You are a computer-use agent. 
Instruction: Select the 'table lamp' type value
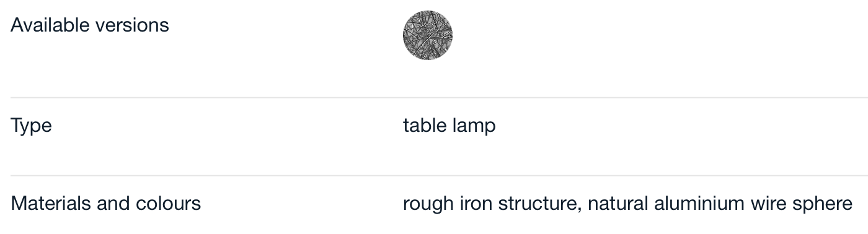[449, 126]
